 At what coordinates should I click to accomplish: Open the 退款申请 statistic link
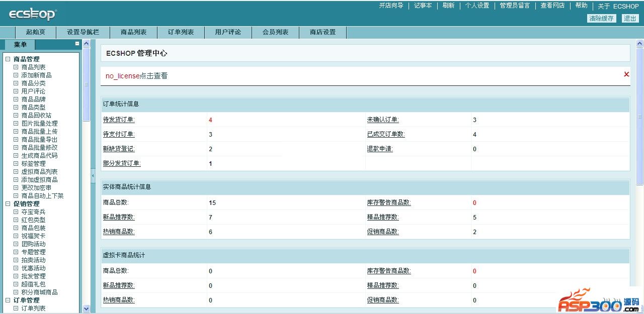pyautogui.click(x=380, y=149)
